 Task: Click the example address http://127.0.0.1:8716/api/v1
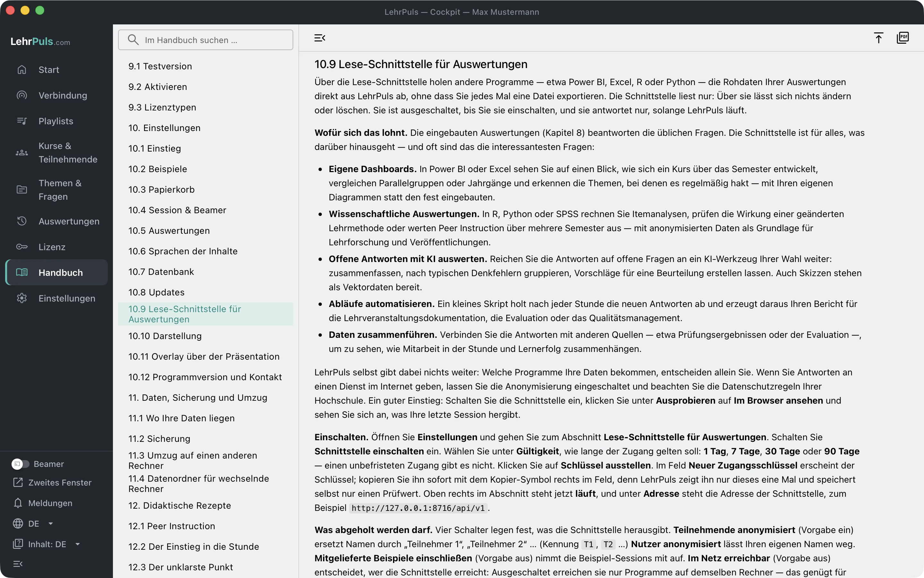418,508
